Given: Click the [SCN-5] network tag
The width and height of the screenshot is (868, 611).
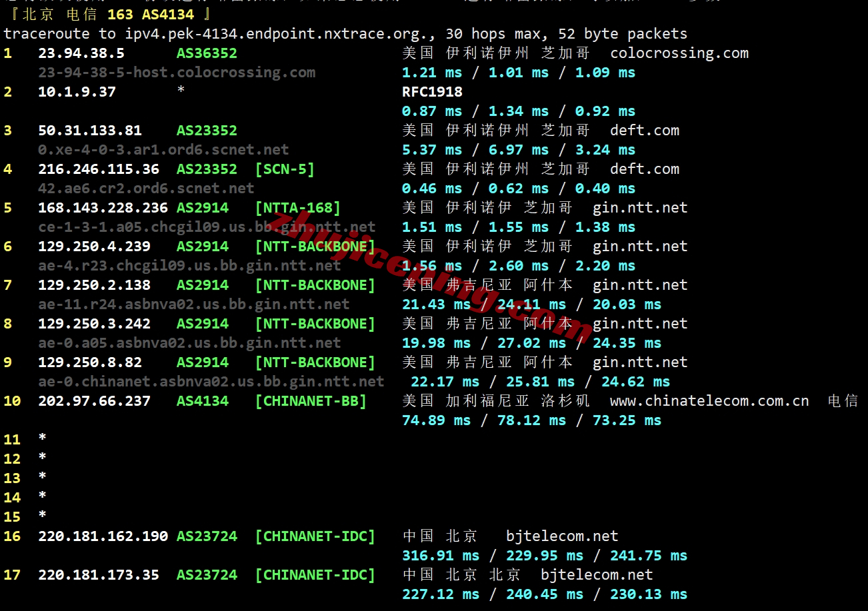Looking at the screenshot, I should [x=285, y=169].
